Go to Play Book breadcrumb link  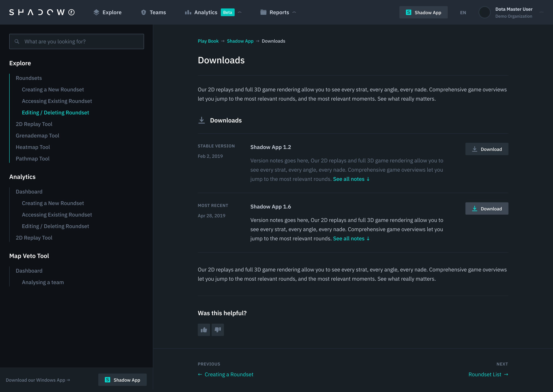click(x=208, y=41)
